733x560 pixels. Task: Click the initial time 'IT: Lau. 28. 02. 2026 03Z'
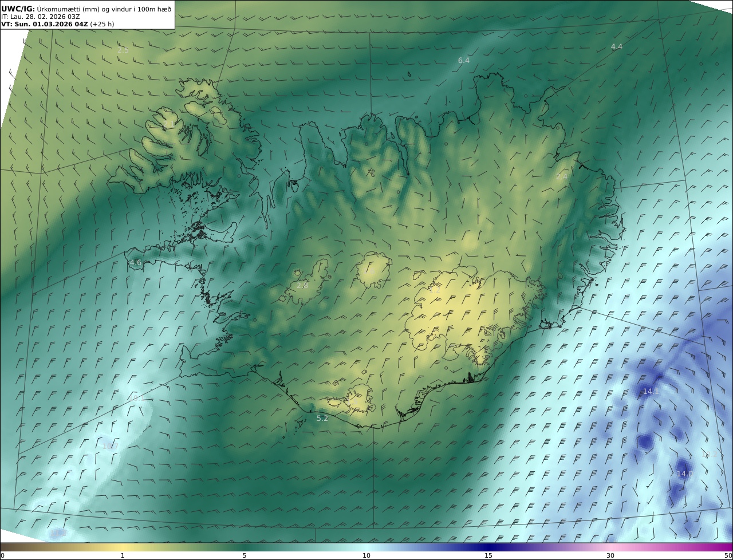coord(41,17)
